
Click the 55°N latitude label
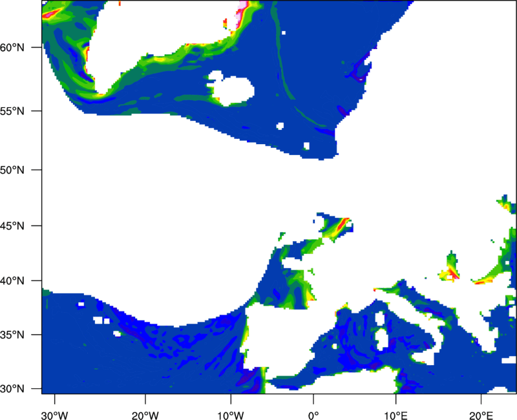coord(12,111)
